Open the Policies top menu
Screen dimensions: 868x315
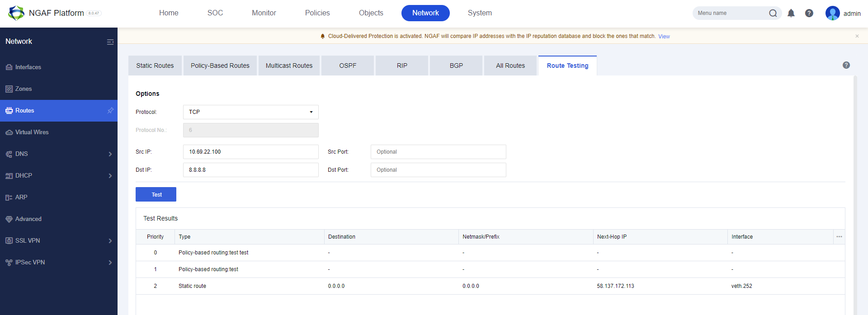pos(317,13)
